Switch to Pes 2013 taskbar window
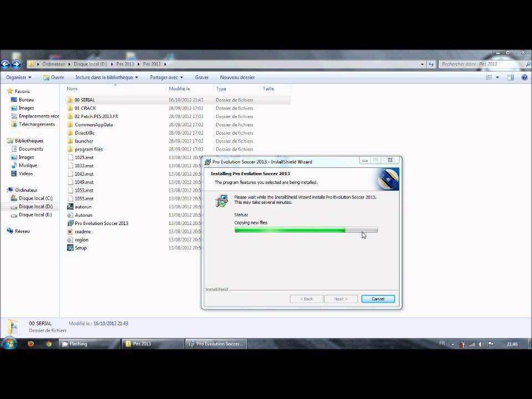The height and width of the screenshot is (399, 532). point(153,344)
